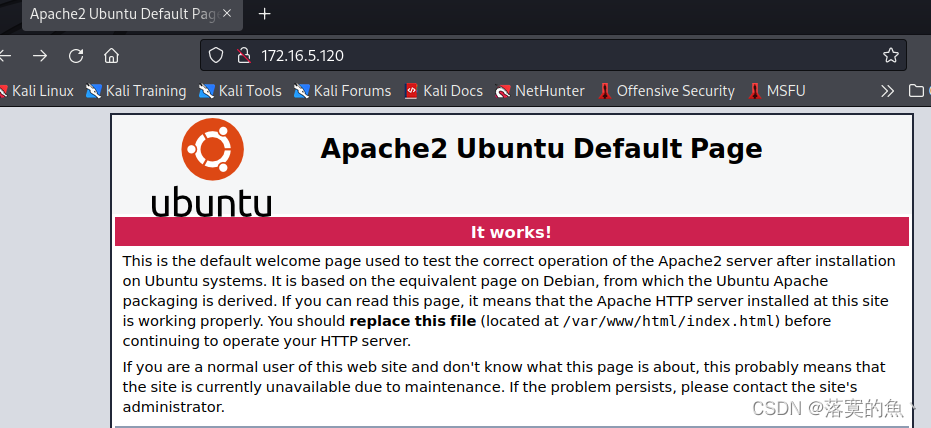Screen dimensions: 931x428
Task: Open the Kali Training bookmark
Action: (136, 91)
